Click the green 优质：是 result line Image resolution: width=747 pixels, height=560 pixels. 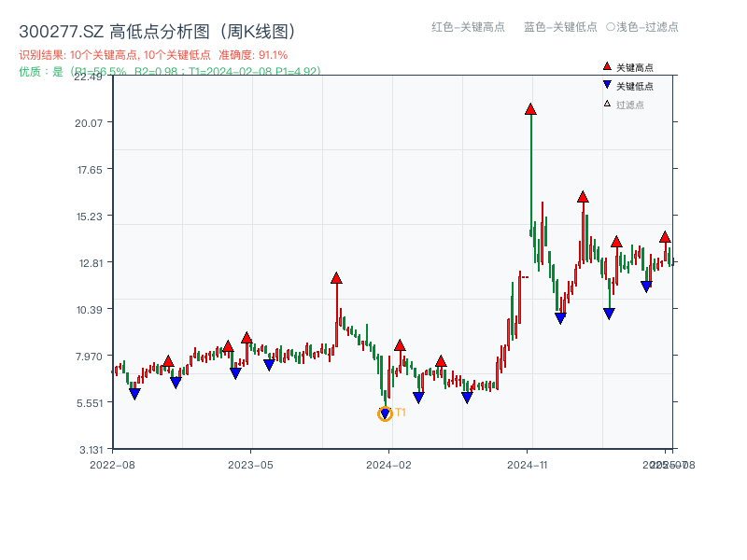pos(170,72)
